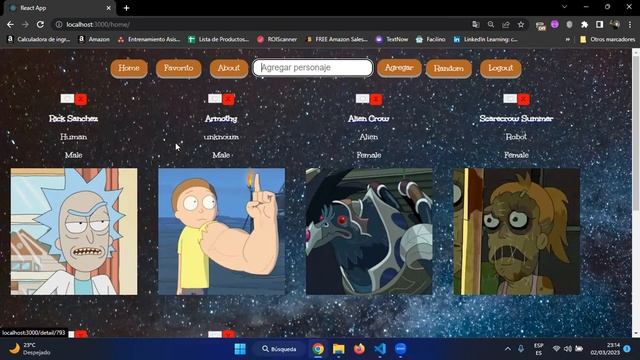Open the Otros marcadores folder
The width and height of the screenshot is (640, 360).
click(607, 39)
